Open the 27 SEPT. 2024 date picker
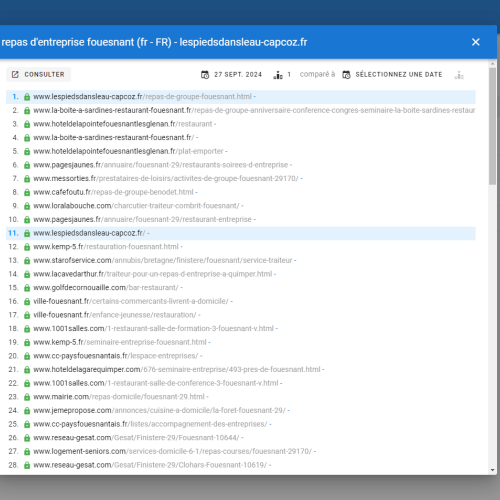 point(231,74)
